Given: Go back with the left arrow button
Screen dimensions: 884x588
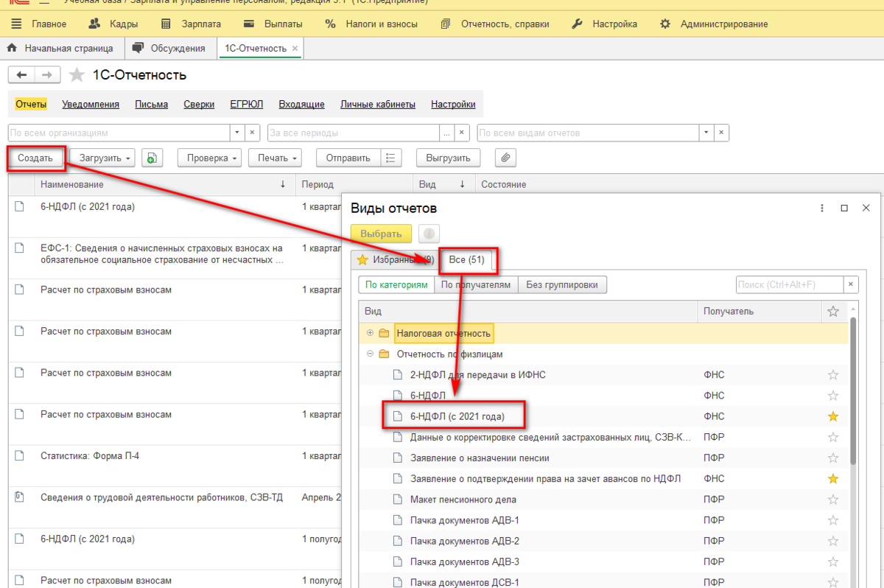Looking at the screenshot, I should pos(21,75).
